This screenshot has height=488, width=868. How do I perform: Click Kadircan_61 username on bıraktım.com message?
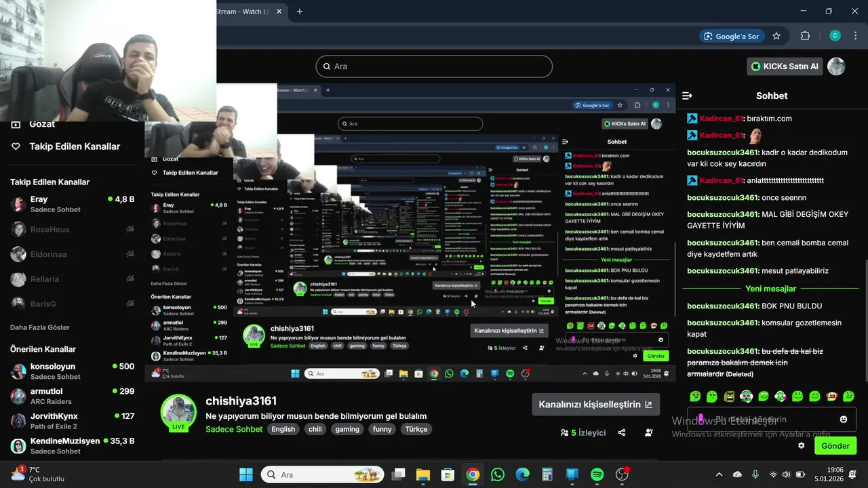click(722, 119)
